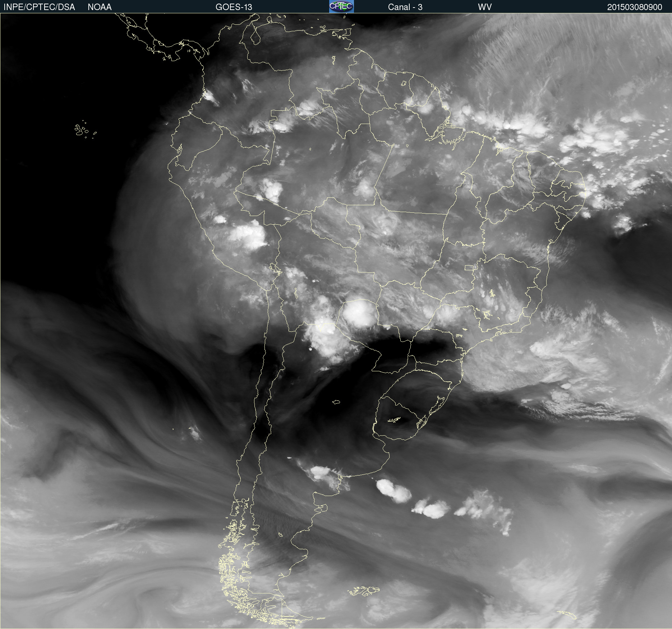
Task: Click the GOES-13 satellite label
Action: (234, 7)
